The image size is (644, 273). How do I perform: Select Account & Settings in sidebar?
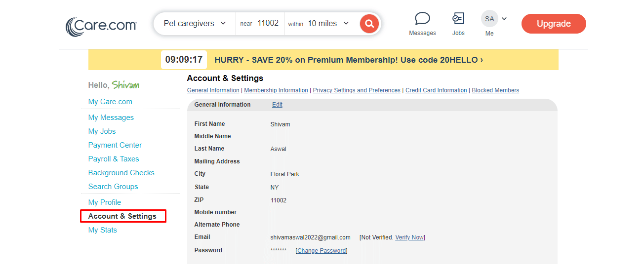(122, 216)
